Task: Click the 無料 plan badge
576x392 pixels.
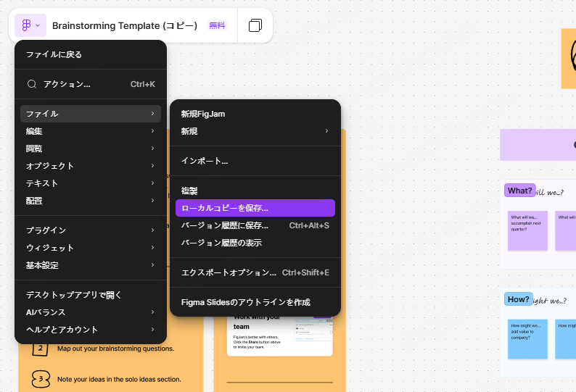Action: (x=217, y=25)
